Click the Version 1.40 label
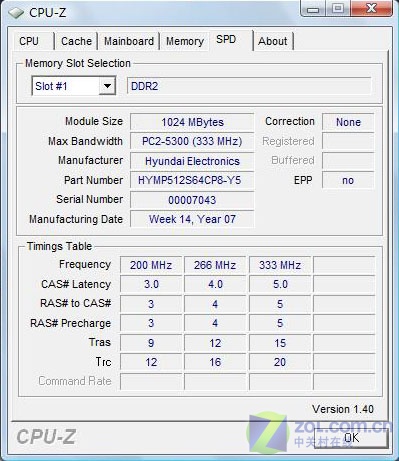The height and width of the screenshot is (461, 399). (343, 409)
